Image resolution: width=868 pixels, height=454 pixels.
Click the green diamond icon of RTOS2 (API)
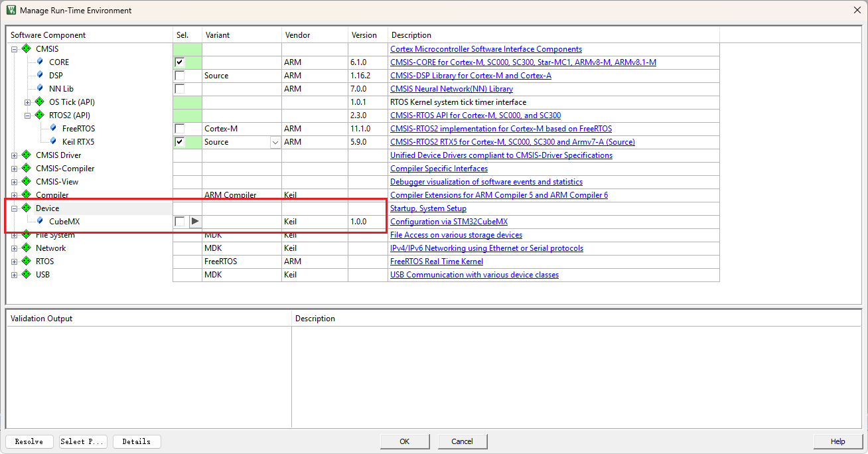click(39, 115)
